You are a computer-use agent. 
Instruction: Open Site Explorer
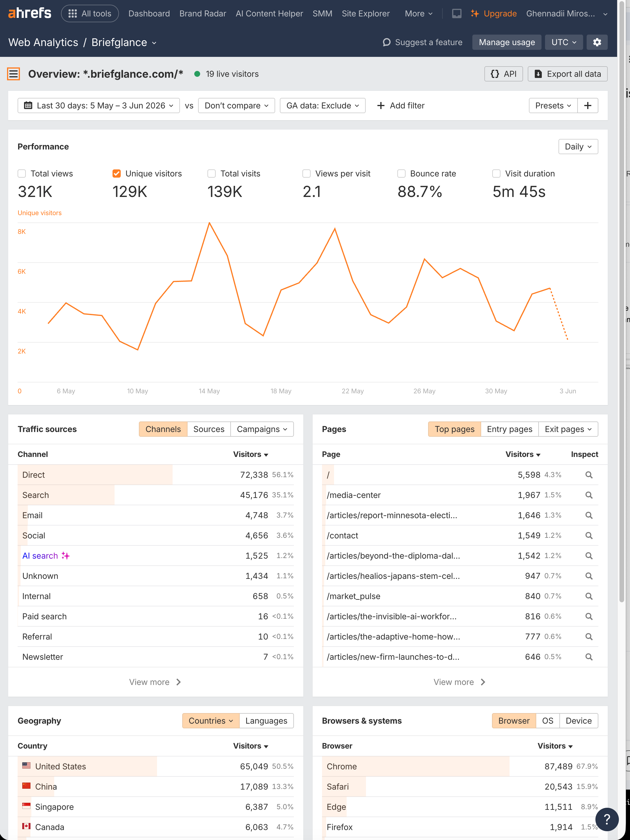(x=366, y=14)
